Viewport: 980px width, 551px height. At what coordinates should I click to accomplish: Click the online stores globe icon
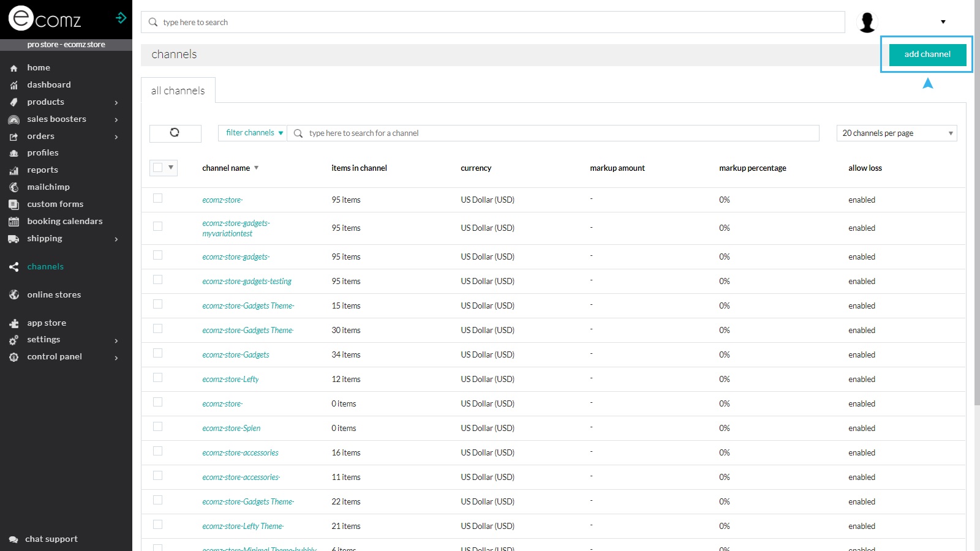coord(13,295)
